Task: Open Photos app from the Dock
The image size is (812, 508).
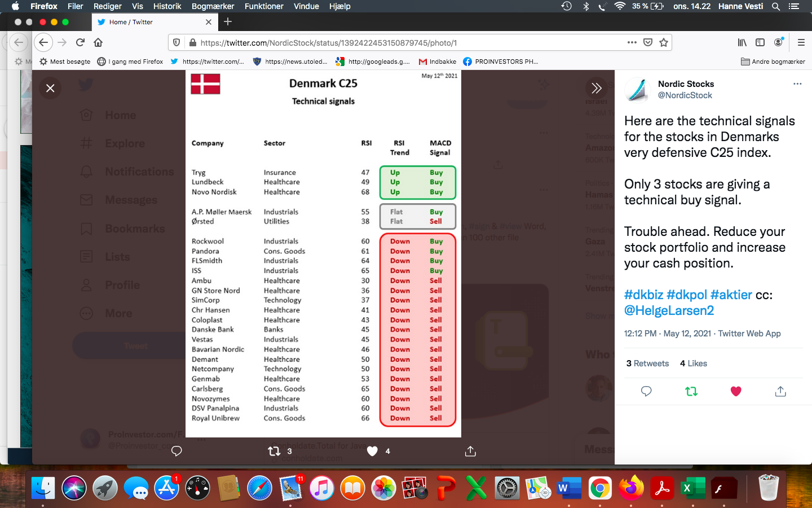Action: (383, 488)
